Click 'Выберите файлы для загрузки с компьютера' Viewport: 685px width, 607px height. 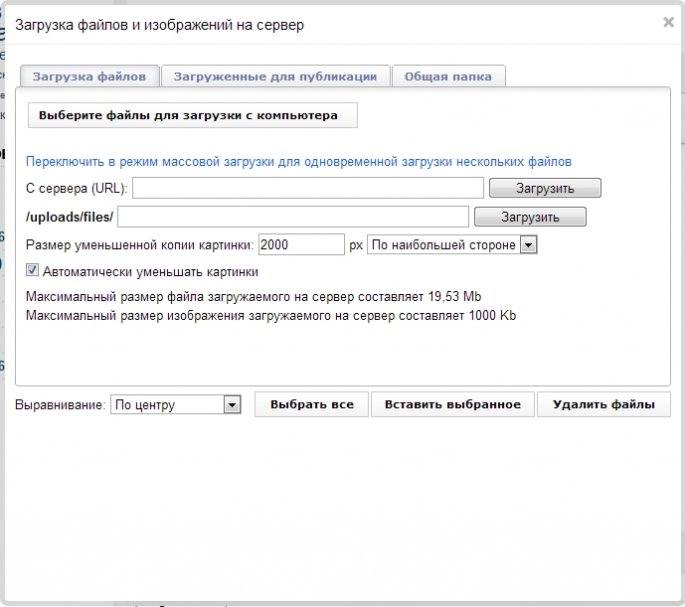(193, 115)
